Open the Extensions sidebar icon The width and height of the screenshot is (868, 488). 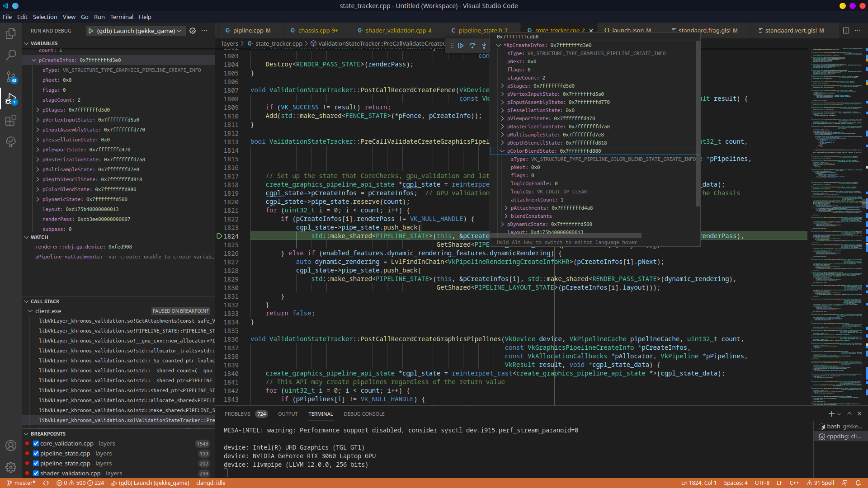pyautogui.click(x=11, y=120)
